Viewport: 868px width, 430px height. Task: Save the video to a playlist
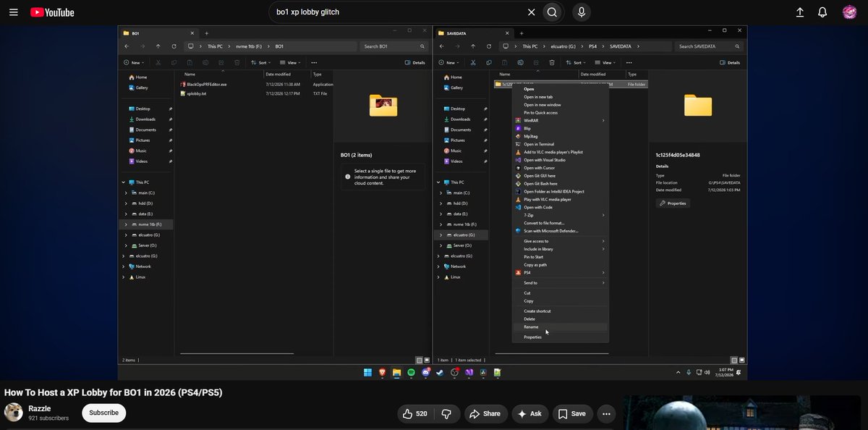[x=571, y=413]
